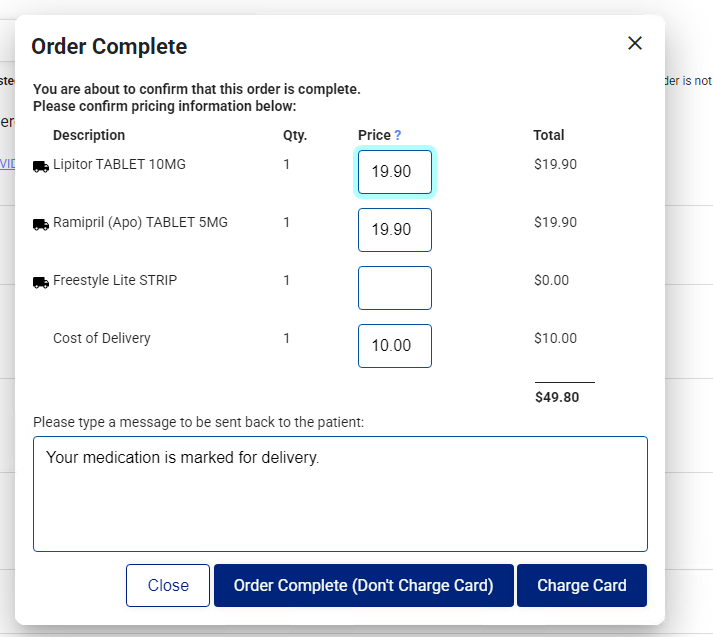
Task: Click Order Complete (Don't Charge Card)
Action: (x=364, y=586)
